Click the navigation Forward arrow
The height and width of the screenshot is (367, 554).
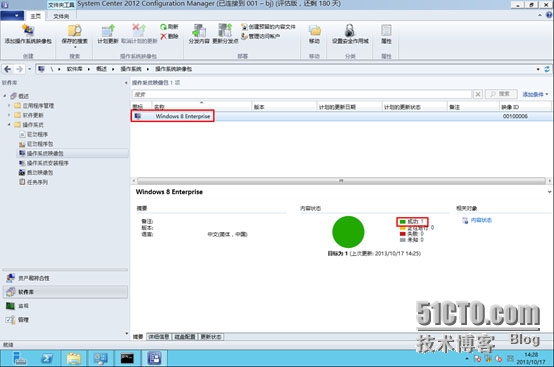19,69
